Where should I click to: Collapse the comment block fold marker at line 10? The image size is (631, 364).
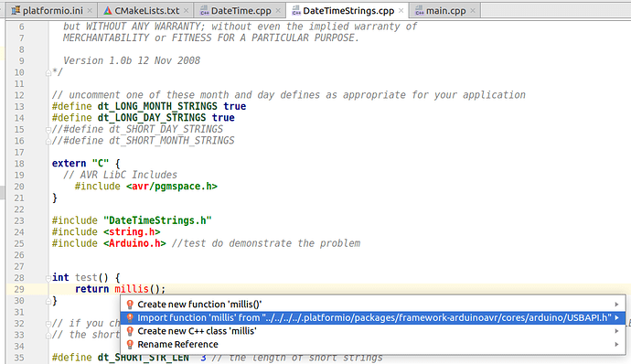[x=48, y=73]
